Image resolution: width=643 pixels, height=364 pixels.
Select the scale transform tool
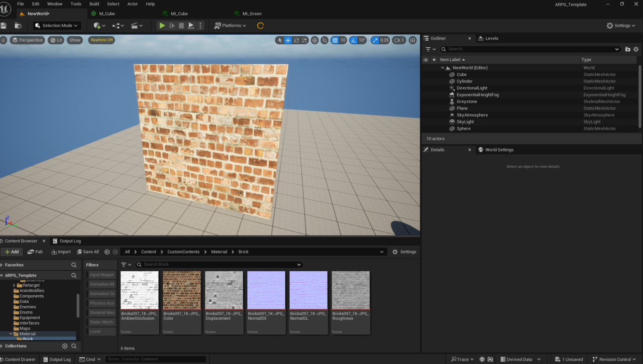[304, 40]
